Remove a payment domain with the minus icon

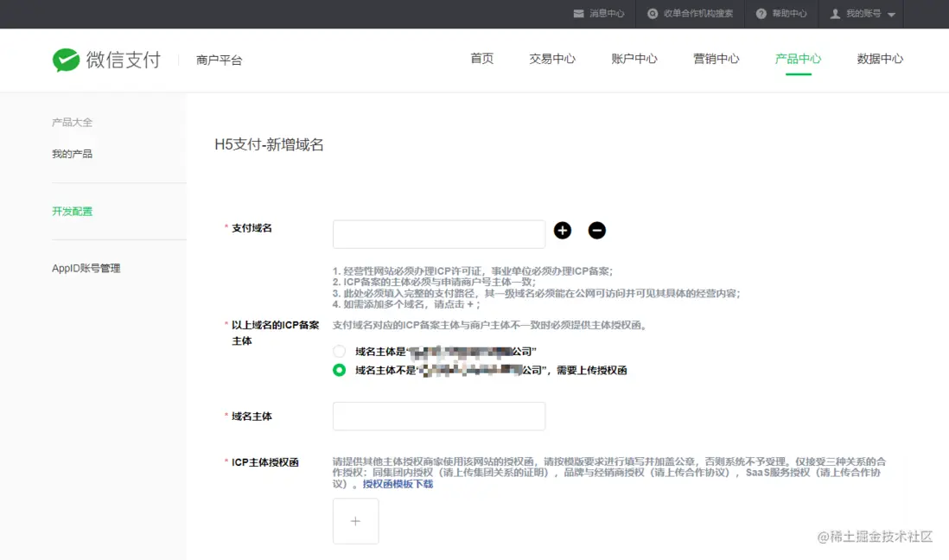tap(596, 231)
